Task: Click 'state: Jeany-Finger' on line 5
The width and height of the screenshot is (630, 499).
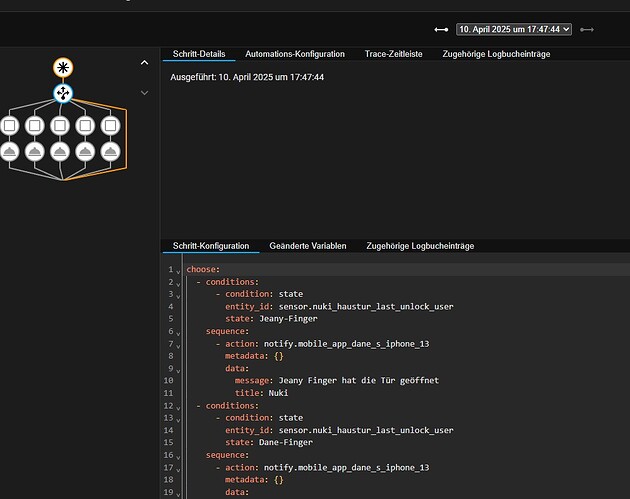Action: point(271,319)
